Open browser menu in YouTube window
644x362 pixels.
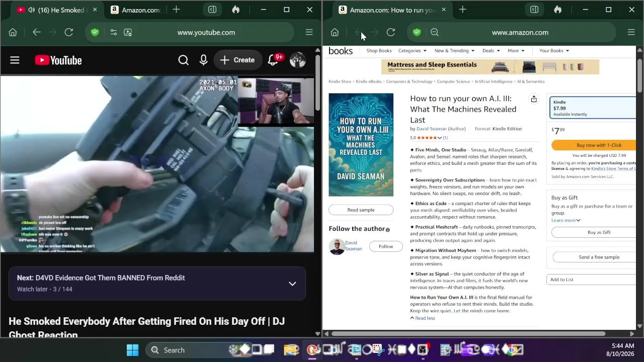(309, 32)
